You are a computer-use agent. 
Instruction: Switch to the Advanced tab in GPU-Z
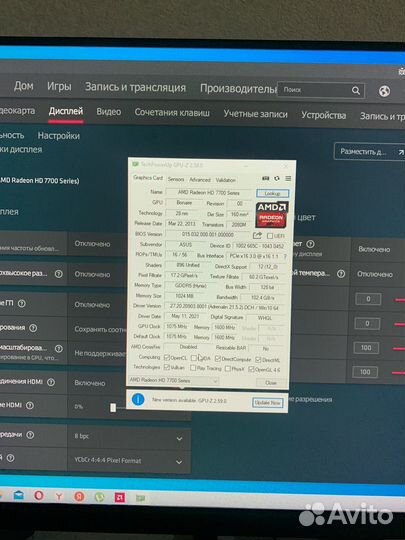click(x=200, y=179)
